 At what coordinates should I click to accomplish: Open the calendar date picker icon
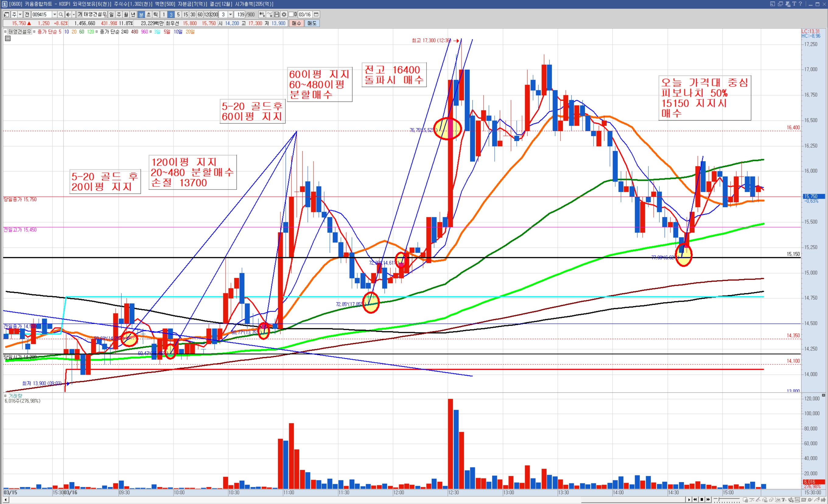316,14
